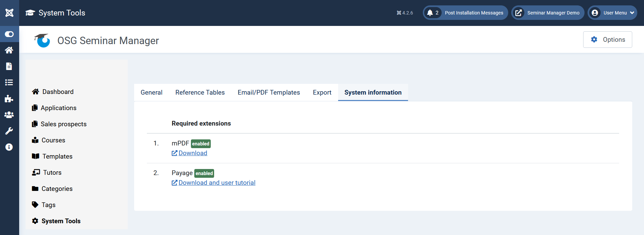The width and height of the screenshot is (644, 235).
Task: Open the Email/PDF Templates tab
Action: (269, 93)
